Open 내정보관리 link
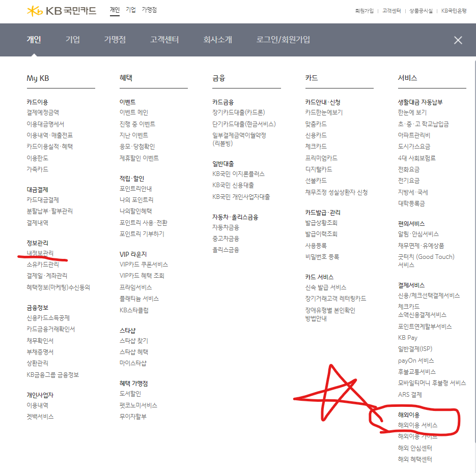The height and width of the screenshot is (473, 476). (40, 253)
